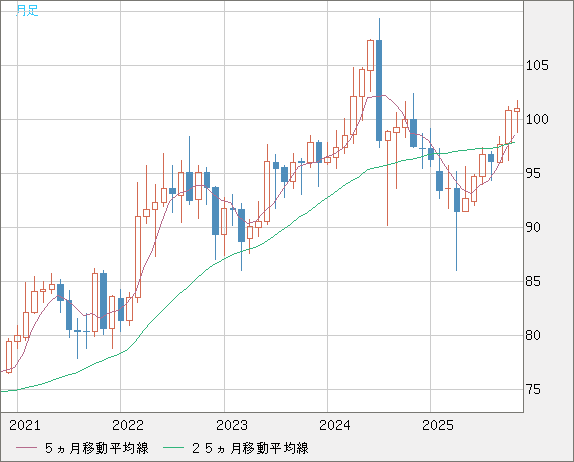Click the 2021 year label

25,425
